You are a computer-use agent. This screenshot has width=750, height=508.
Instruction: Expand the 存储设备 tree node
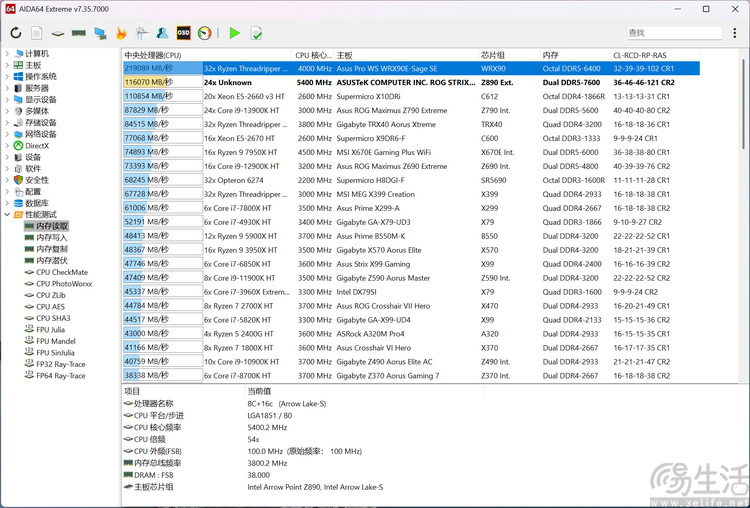coord(7,122)
